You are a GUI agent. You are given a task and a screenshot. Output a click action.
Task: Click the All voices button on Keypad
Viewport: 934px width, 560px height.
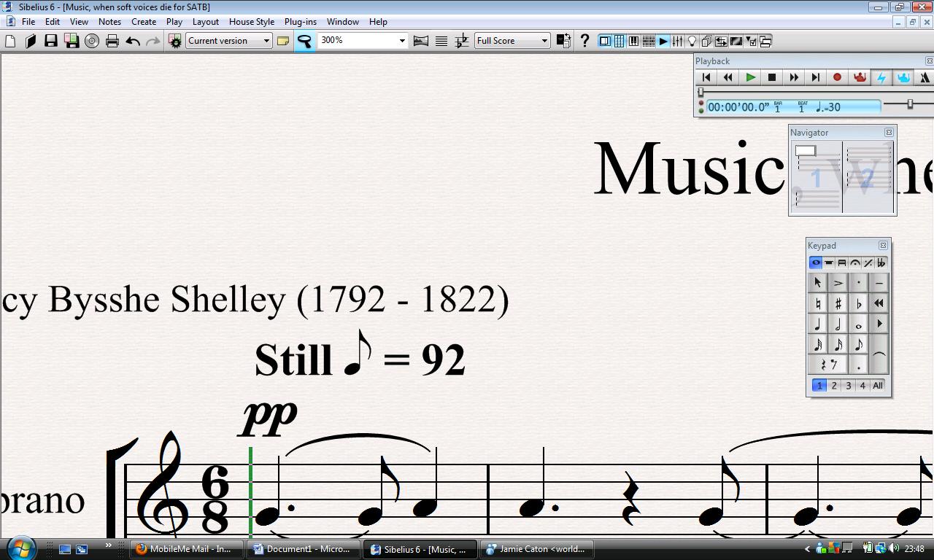[877, 386]
